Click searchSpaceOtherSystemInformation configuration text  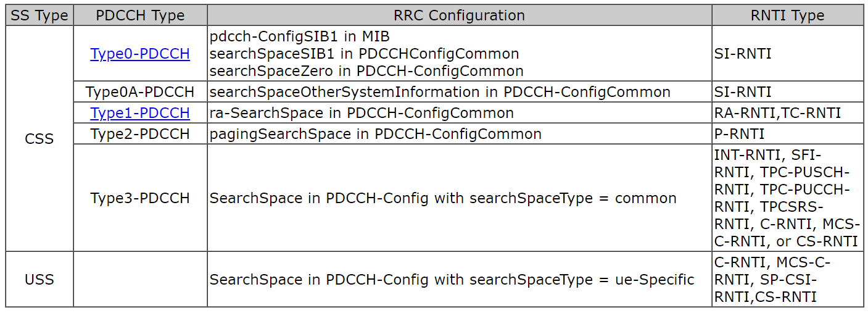point(440,92)
